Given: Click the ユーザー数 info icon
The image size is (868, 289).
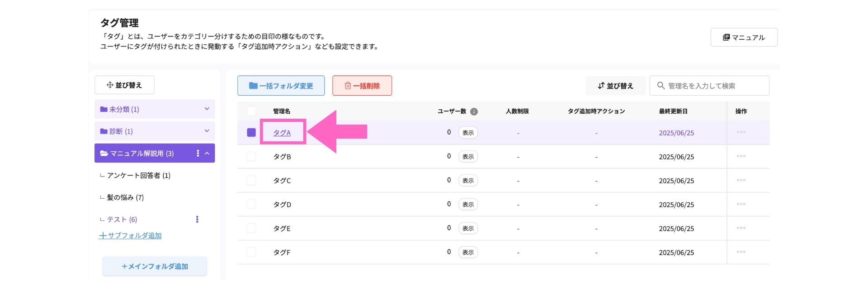Looking at the screenshot, I should point(474,112).
